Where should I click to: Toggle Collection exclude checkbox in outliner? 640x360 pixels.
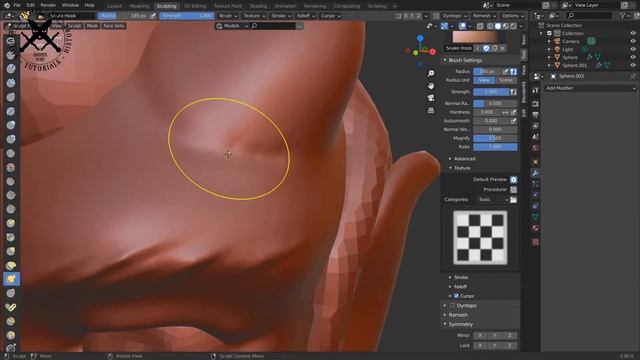(549, 33)
